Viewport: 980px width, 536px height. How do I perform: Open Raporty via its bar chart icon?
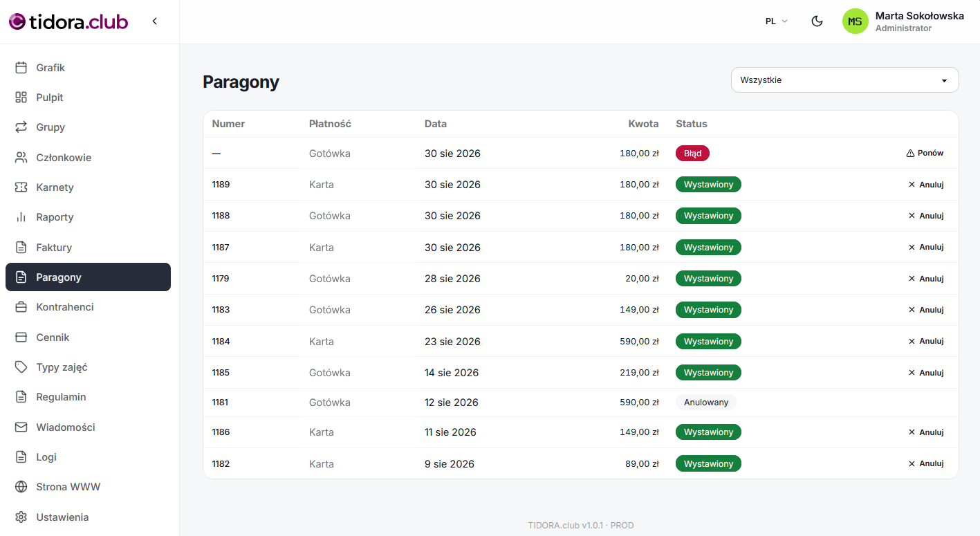[21, 217]
